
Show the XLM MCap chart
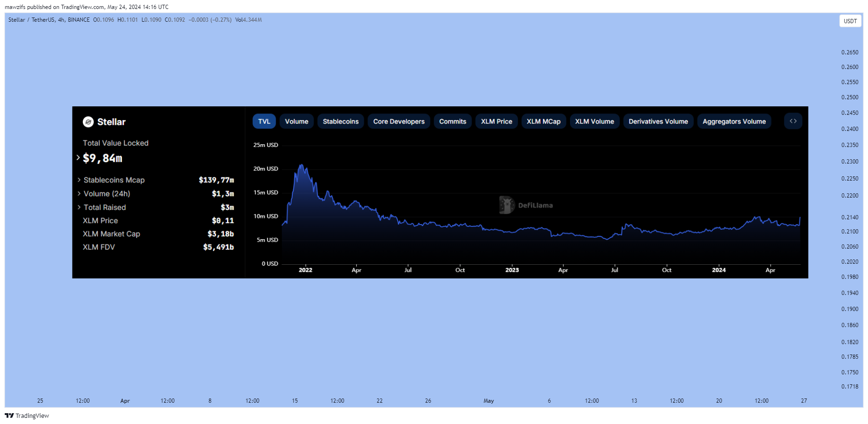tap(544, 121)
